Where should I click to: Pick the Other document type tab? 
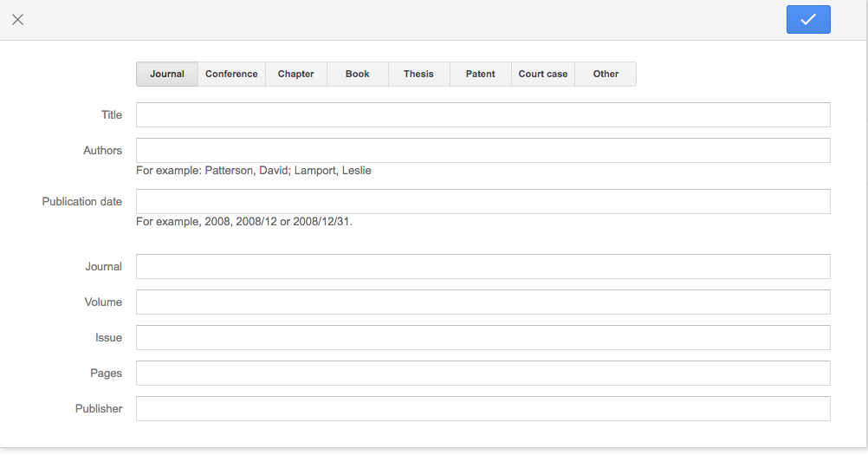(606, 75)
